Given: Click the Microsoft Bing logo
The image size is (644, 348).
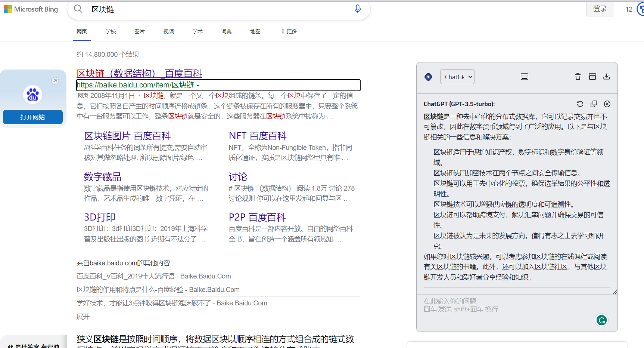Looking at the screenshot, I should point(31,9).
